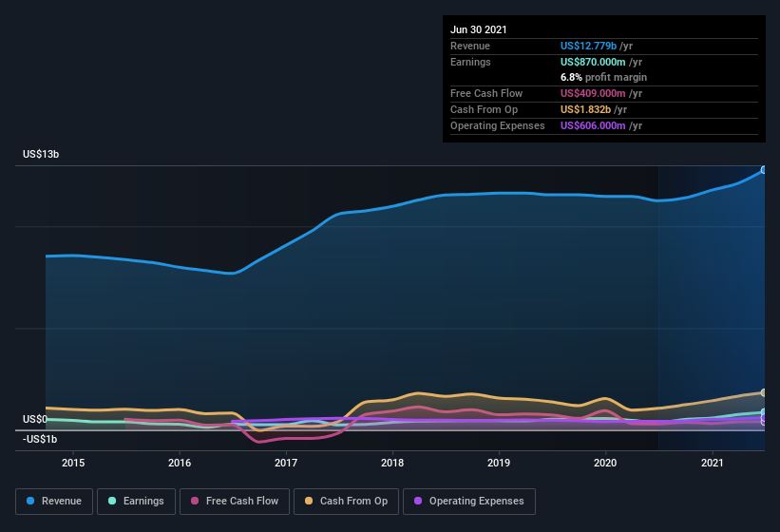The height and width of the screenshot is (532, 780).
Task: Click the US$409.000m free cash flow value
Action: pyautogui.click(x=593, y=93)
